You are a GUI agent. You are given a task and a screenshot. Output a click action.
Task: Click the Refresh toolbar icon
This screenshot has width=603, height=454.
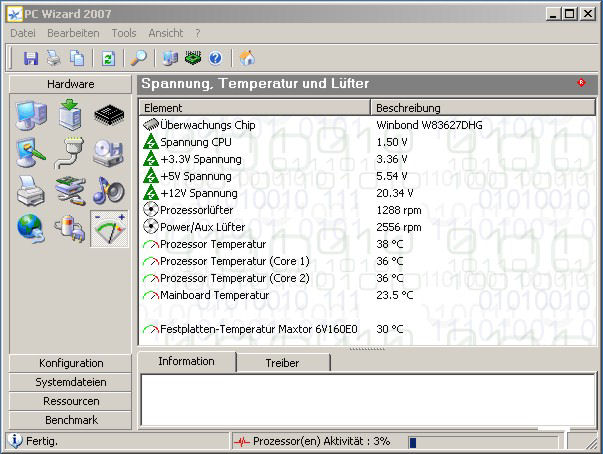108,58
